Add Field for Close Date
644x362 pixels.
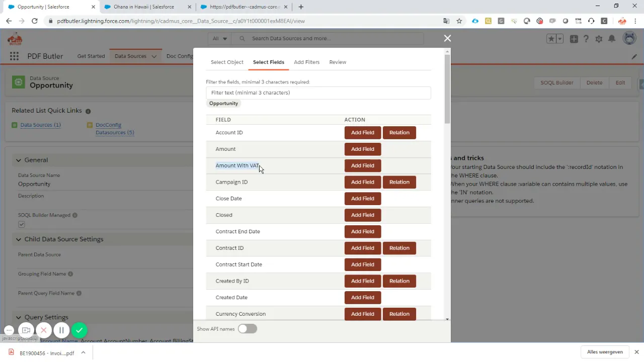click(x=363, y=199)
